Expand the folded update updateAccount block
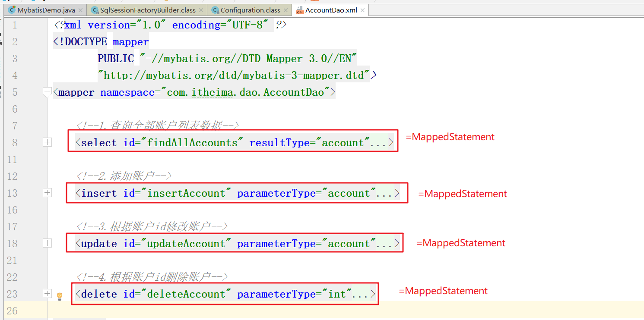The image size is (644, 320). tap(47, 243)
